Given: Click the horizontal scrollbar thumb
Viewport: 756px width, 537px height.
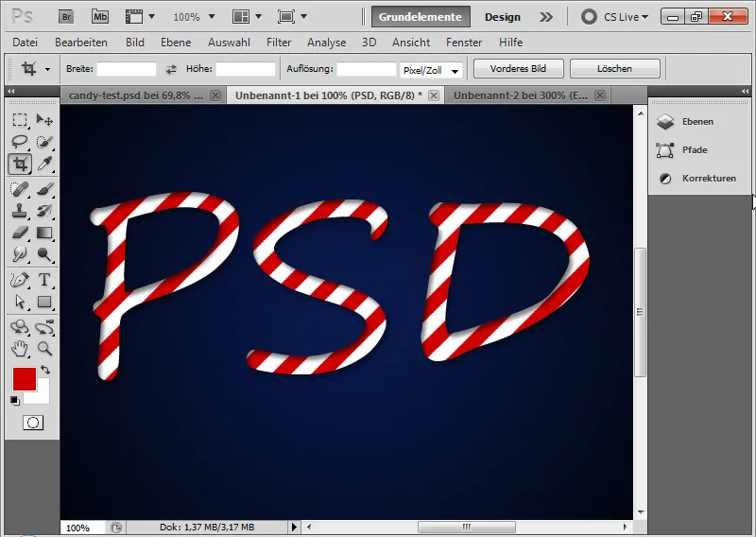Looking at the screenshot, I should coord(467,527).
